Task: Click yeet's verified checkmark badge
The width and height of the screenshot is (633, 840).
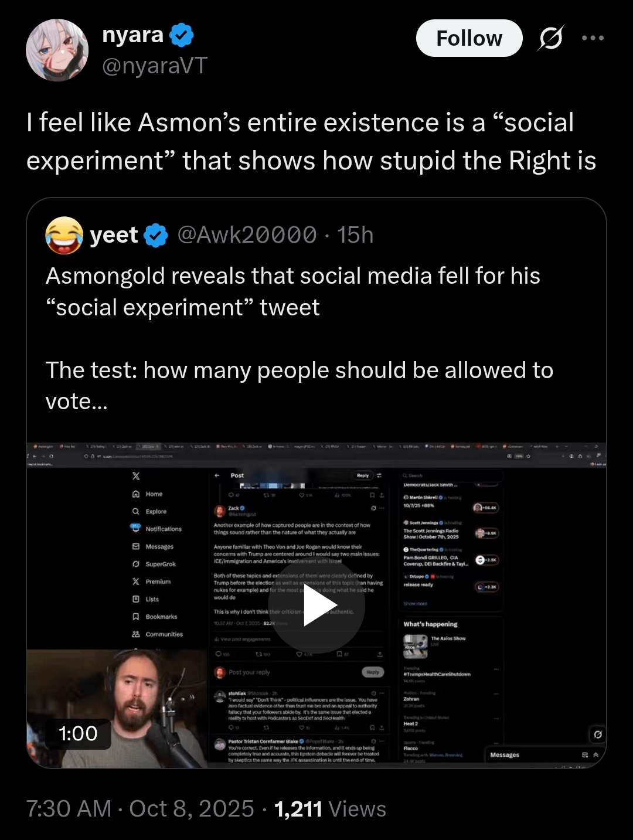Action: [x=156, y=236]
